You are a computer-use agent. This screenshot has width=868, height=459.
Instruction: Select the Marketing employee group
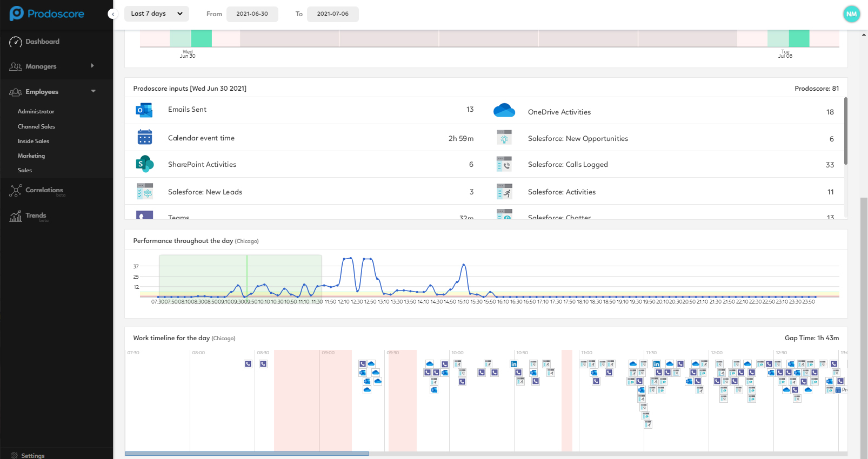31,156
